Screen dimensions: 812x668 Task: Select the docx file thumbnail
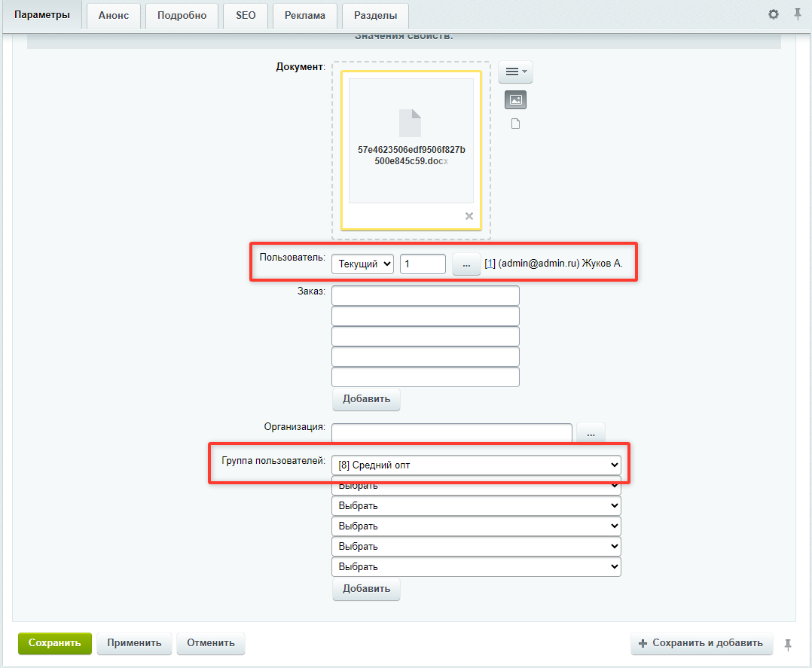click(x=411, y=141)
